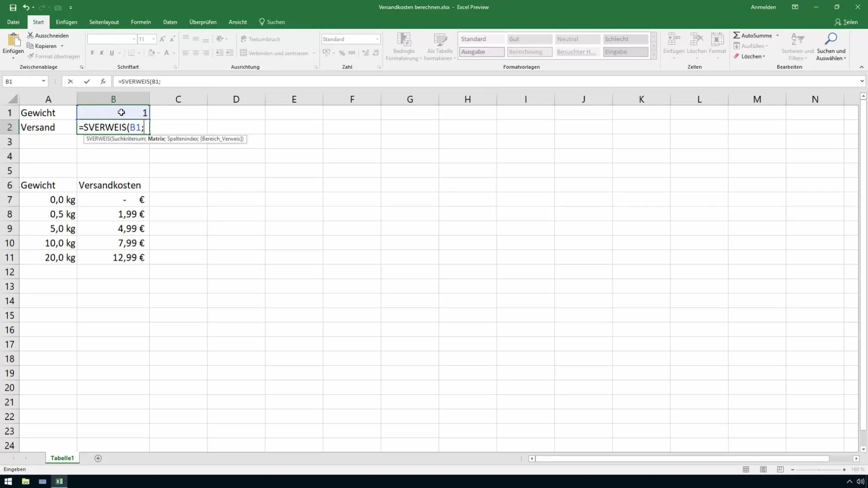Confirm formula with the checkmark icon
This screenshot has height=488, width=868.
tap(87, 81)
